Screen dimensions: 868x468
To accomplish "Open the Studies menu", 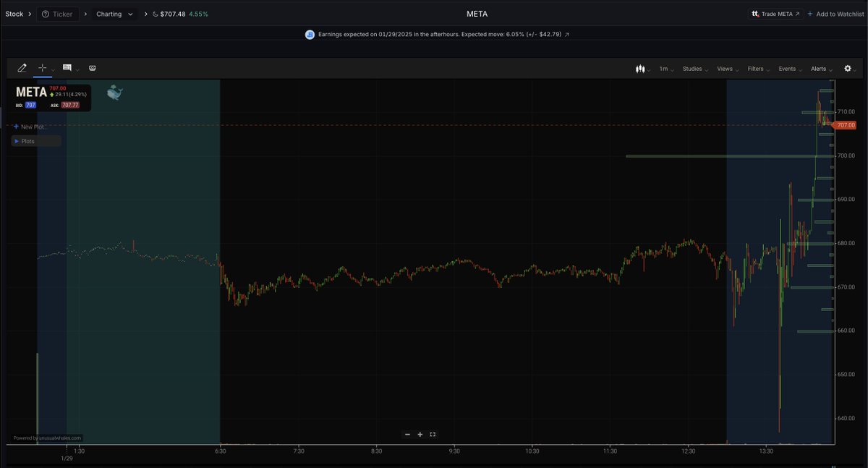I will (x=695, y=69).
